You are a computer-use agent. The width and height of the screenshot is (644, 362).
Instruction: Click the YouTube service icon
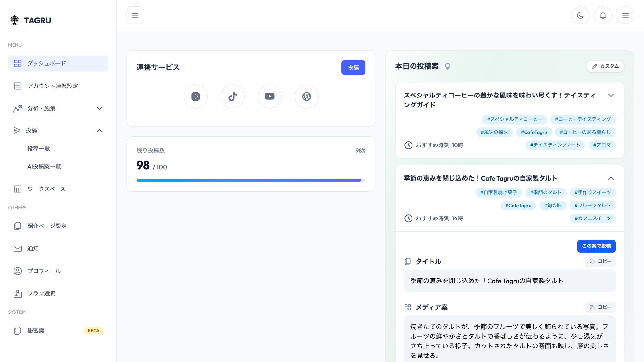pyautogui.click(x=270, y=97)
